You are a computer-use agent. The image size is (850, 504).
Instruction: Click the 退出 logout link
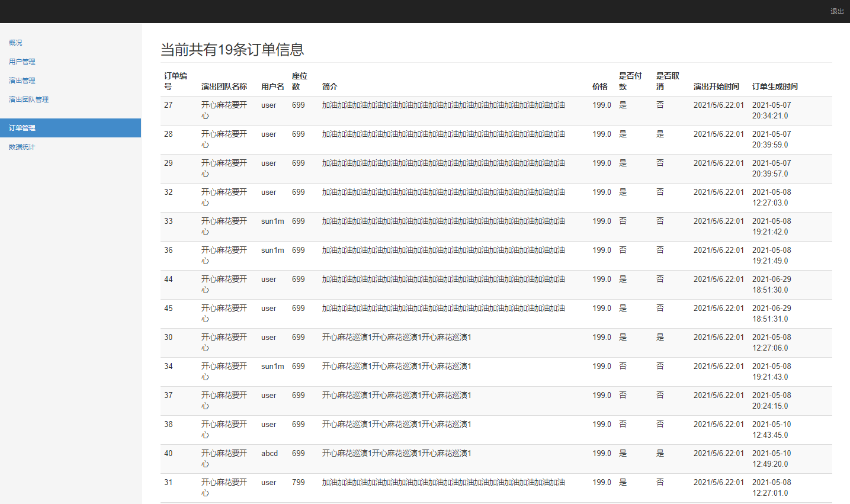point(837,11)
